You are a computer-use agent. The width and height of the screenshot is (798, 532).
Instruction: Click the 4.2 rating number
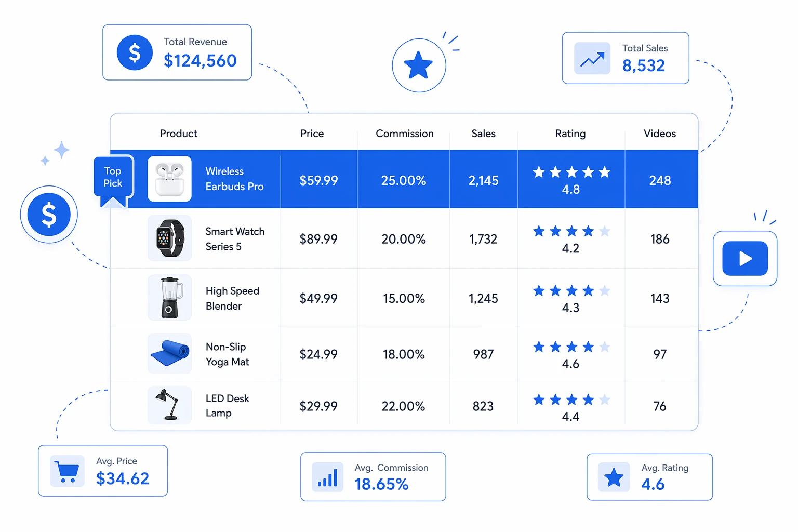coord(570,248)
